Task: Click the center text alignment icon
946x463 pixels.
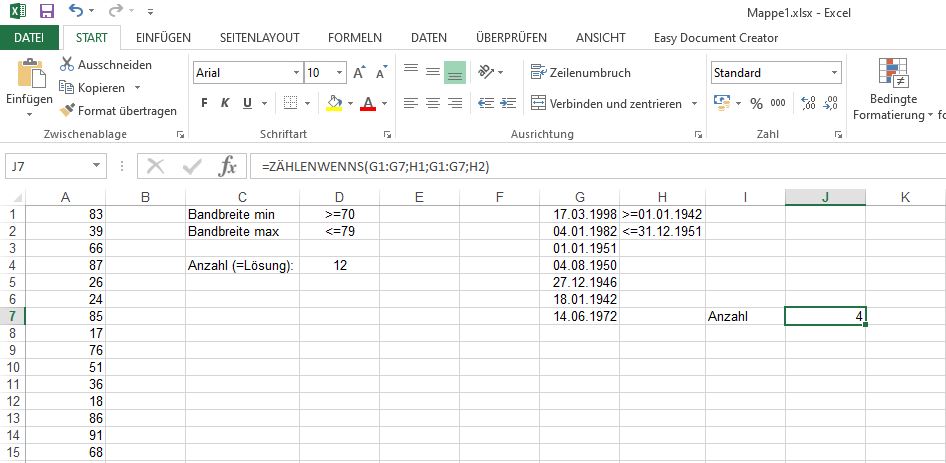Action: click(432, 103)
